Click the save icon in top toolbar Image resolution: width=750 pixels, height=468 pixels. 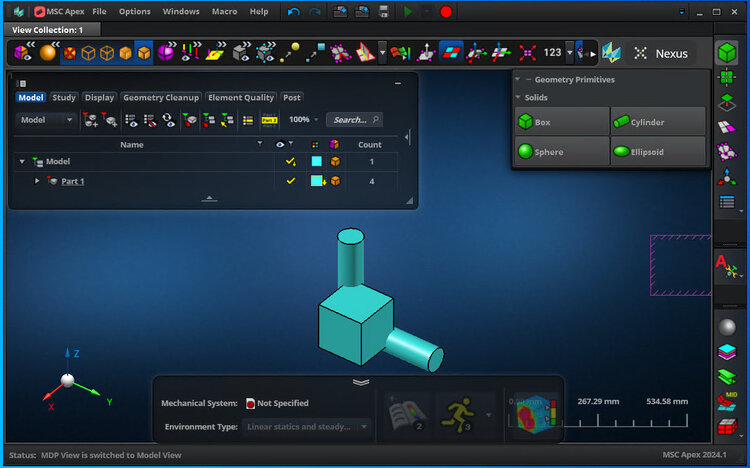384,12
